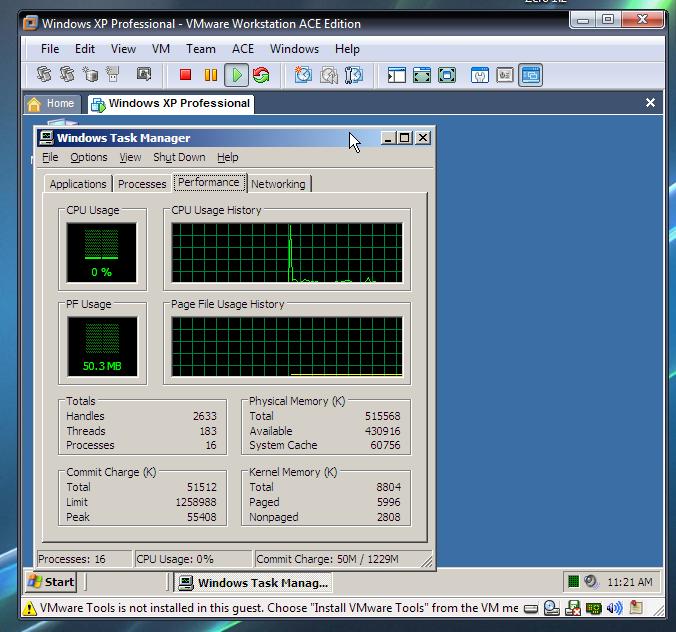The image size is (676, 632).
Task: Maximize the Windows Task Manager window
Action: click(404, 138)
